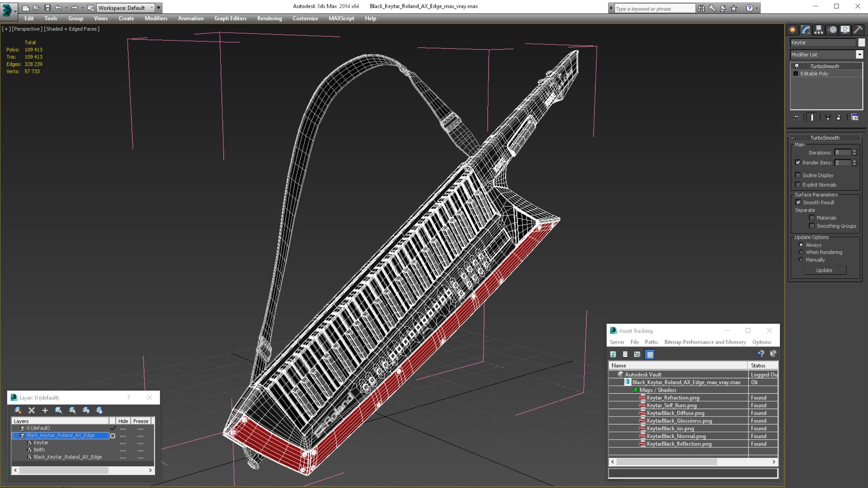Click the Pin Stack icon
868x488 pixels.
coord(796,117)
